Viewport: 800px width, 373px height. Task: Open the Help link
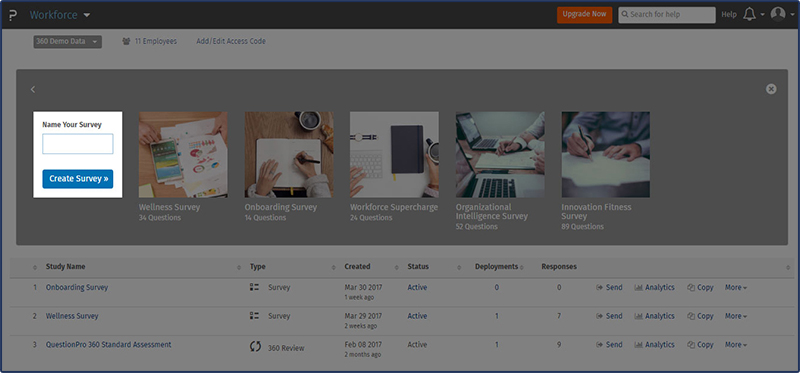[729, 15]
